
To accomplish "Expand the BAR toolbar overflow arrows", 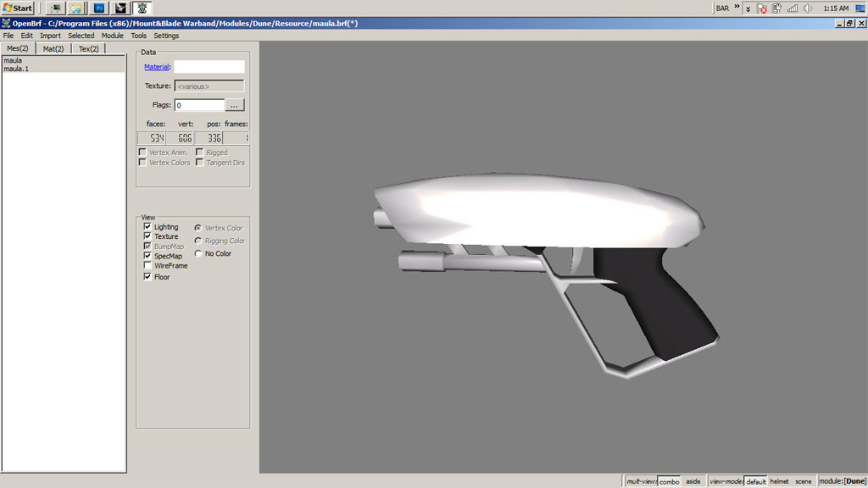I will (x=737, y=8).
